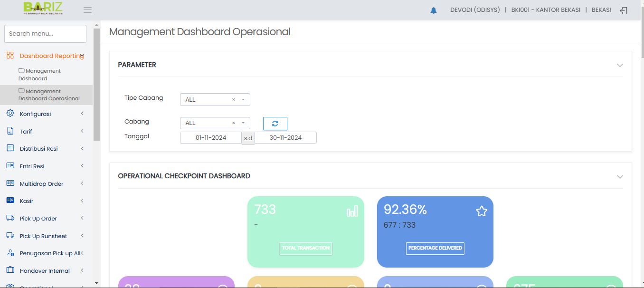Open the Tipe Cabang dropdown
This screenshot has height=288, width=644.
215,100
